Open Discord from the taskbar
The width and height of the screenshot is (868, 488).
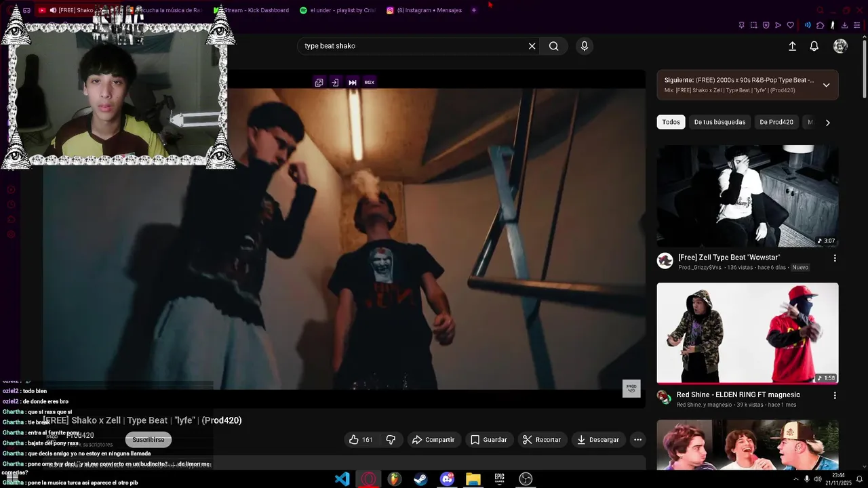[x=447, y=479]
